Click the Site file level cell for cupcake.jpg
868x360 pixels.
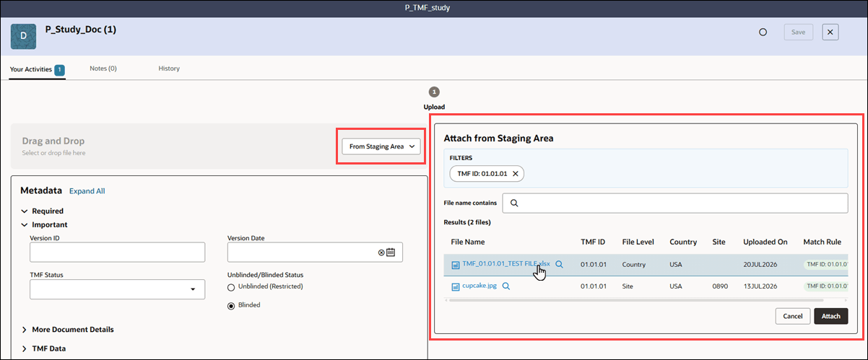[x=628, y=286]
